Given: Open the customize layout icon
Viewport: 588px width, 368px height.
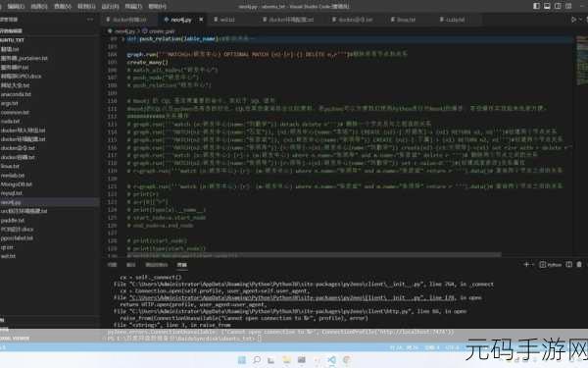Looking at the screenshot, I should pos(568,6).
